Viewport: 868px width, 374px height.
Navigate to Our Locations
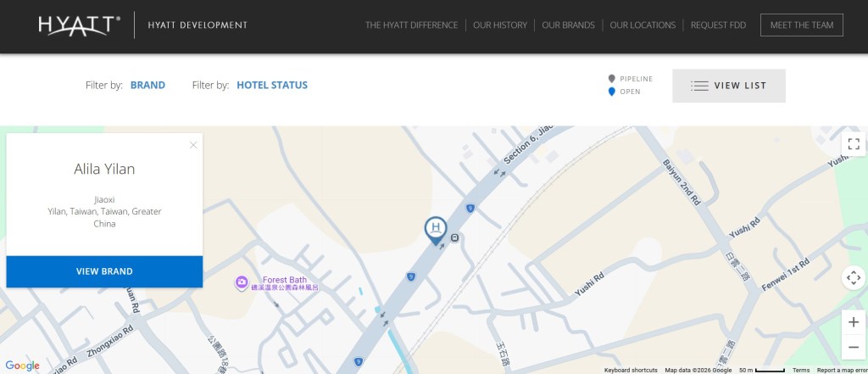[x=643, y=25]
